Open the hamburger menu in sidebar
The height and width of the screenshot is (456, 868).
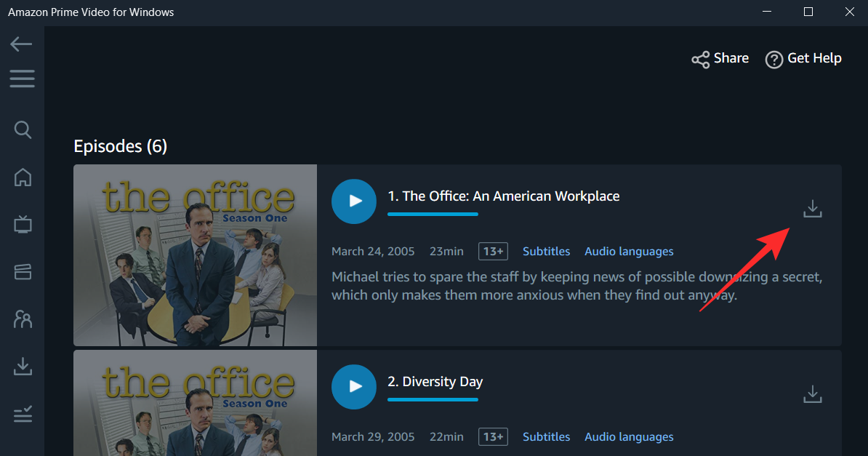click(22, 79)
